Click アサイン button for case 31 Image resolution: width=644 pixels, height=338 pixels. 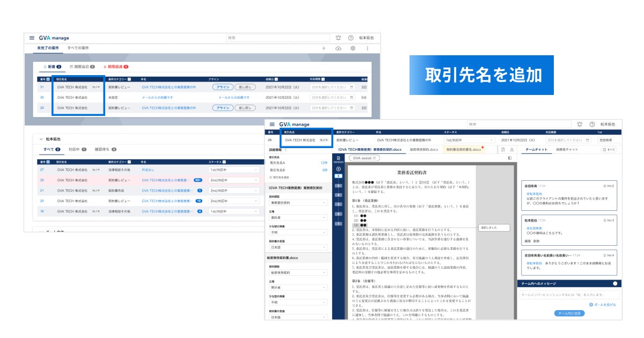[223, 87]
